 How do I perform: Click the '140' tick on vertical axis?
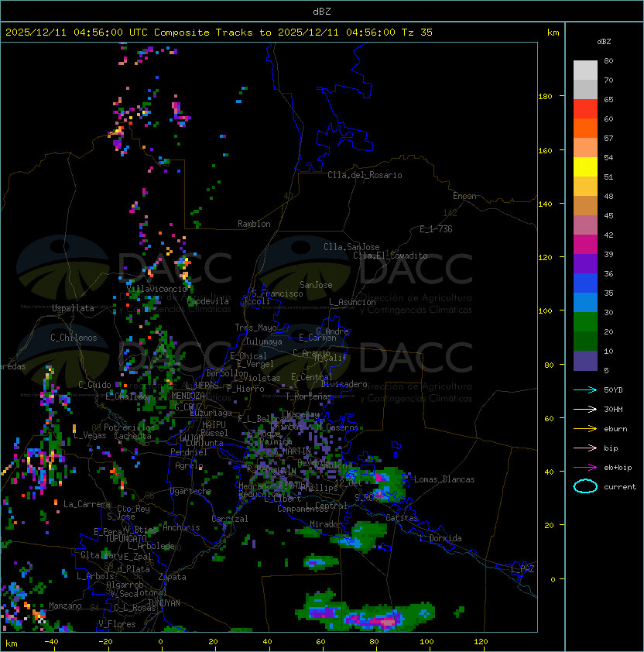click(545, 204)
